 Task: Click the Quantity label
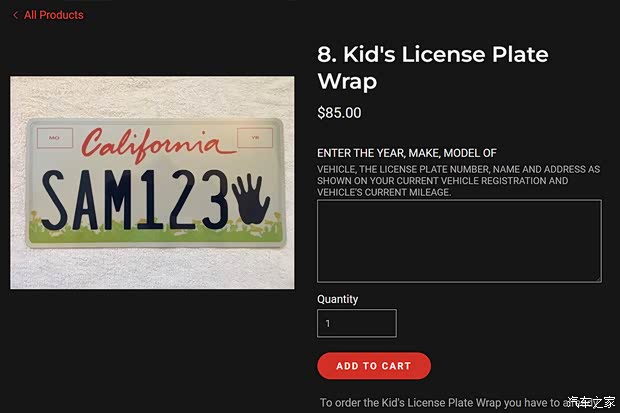(338, 299)
